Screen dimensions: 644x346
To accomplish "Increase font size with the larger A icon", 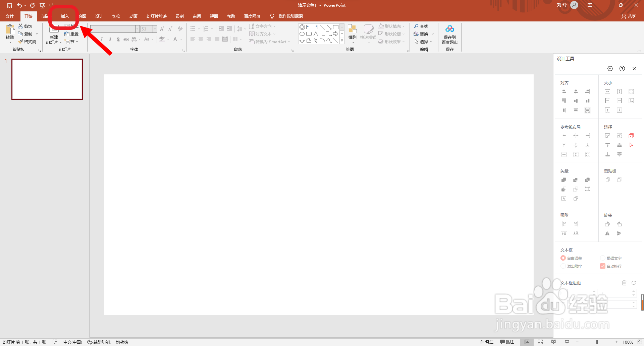I will coord(162,29).
